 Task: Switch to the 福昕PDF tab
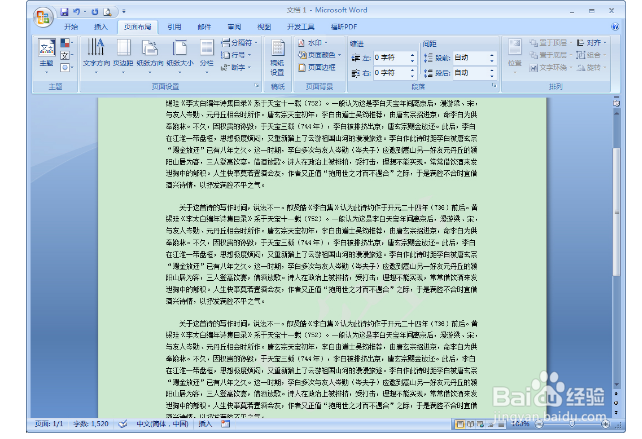344,27
